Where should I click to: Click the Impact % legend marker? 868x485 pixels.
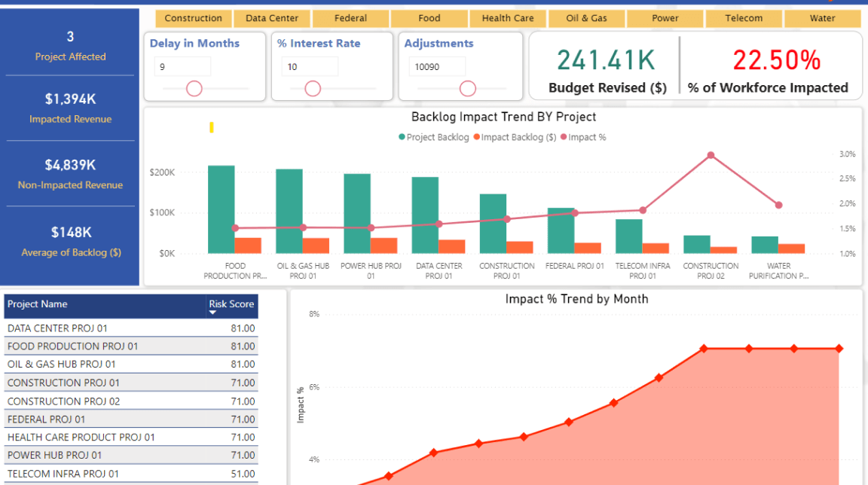tap(564, 138)
